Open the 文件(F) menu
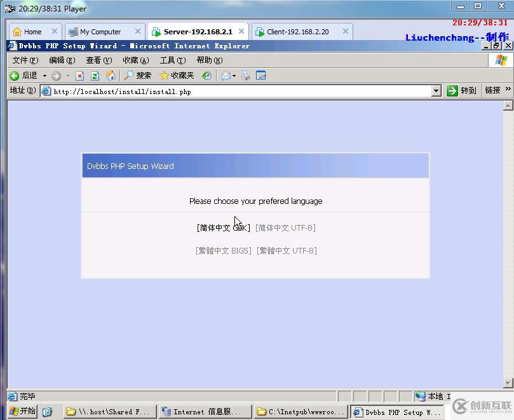Image resolution: width=514 pixels, height=420 pixels. [25, 60]
